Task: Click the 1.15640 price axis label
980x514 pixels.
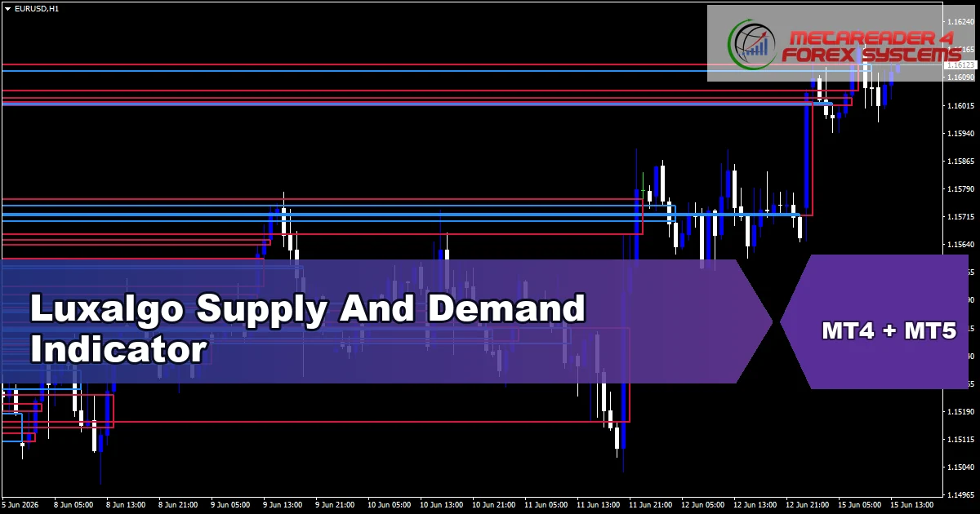Action: point(960,245)
